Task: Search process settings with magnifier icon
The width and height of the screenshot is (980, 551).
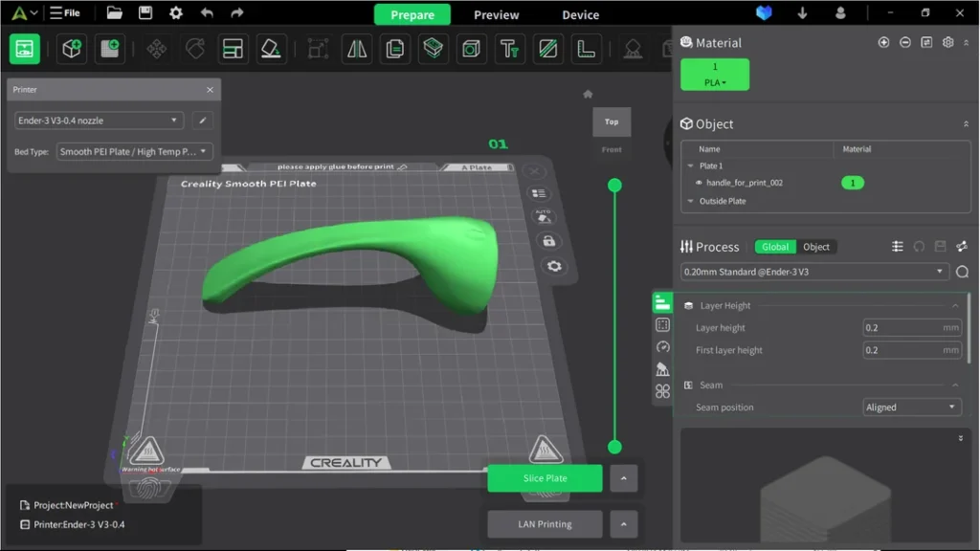Action: (x=962, y=272)
